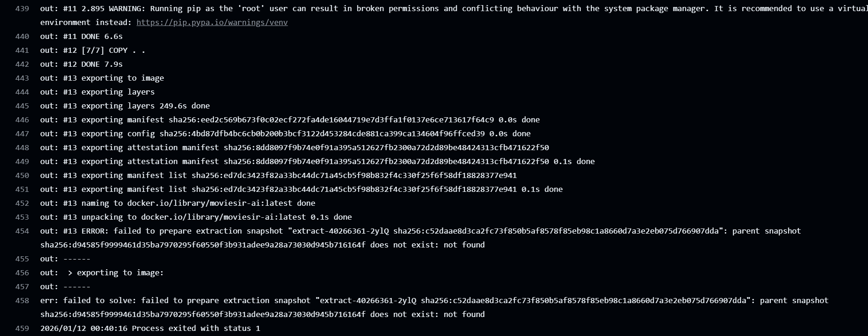This screenshot has height=336, width=868.
Task: Select line number 458 with failed to solve
Action: click(x=22, y=300)
